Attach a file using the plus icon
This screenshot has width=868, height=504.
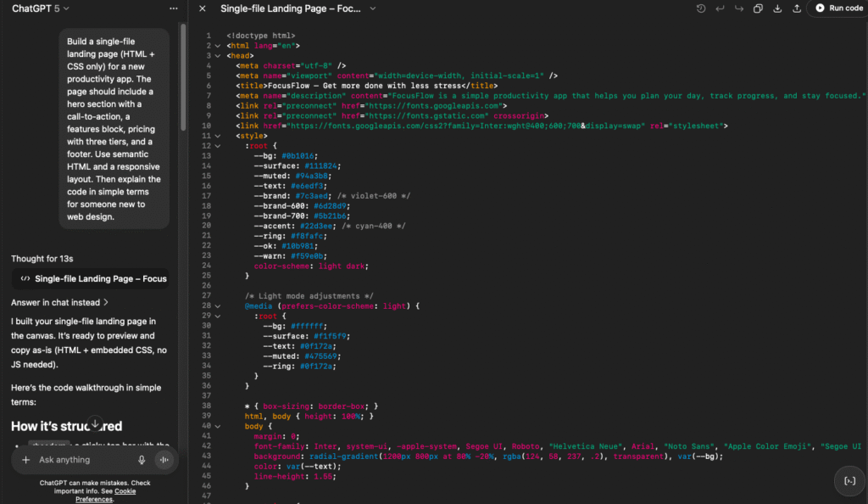coord(26,460)
